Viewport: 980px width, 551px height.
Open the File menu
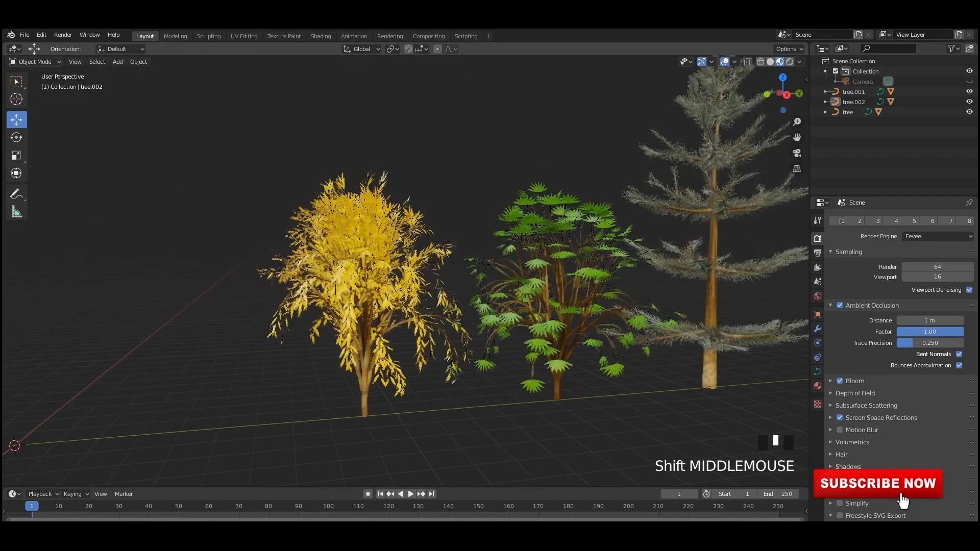(24, 35)
